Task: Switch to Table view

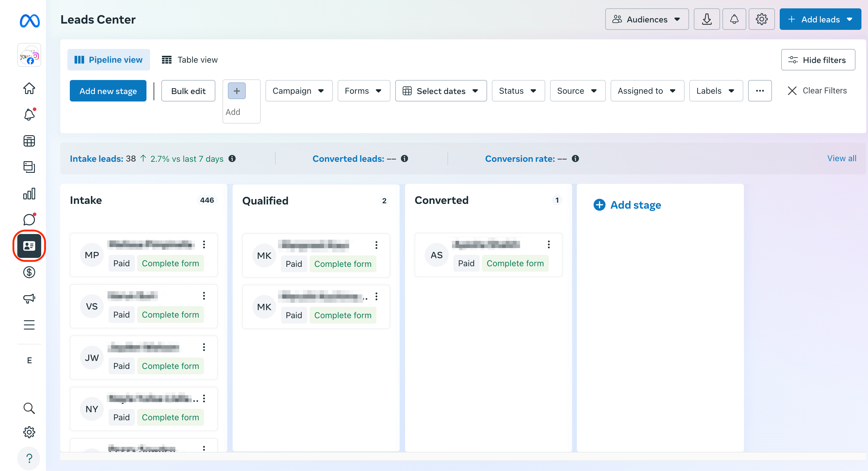Action: tap(190, 60)
